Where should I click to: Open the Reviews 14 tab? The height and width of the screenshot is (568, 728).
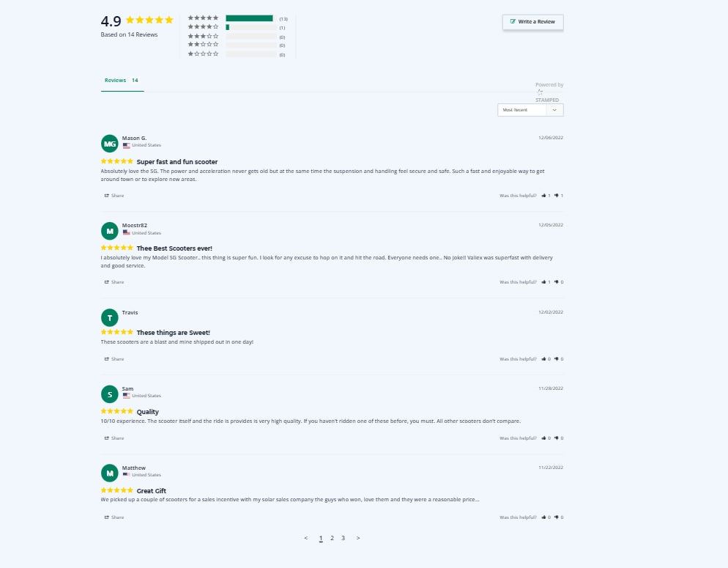click(x=122, y=81)
